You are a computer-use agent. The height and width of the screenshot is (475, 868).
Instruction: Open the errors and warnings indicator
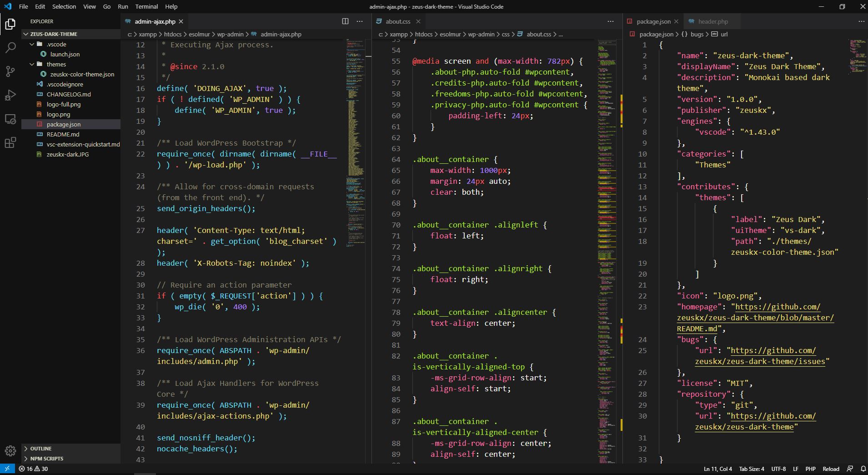pyautogui.click(x=33, y=469)
